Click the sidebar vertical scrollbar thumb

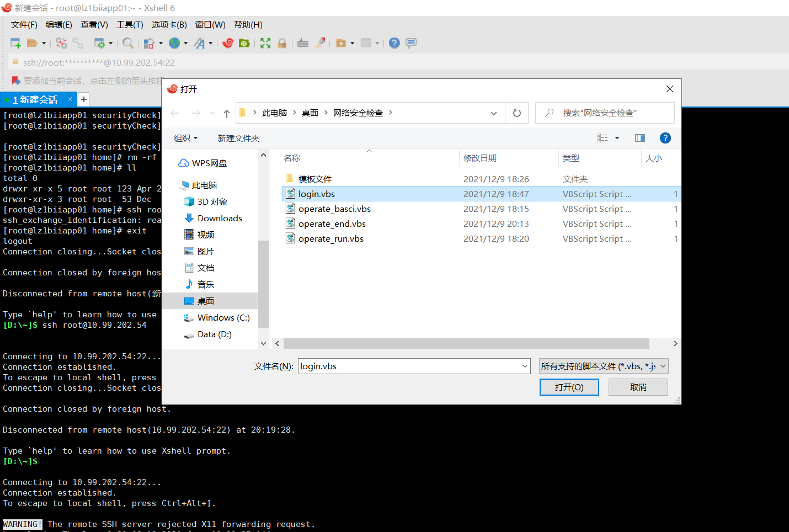tap(263, 284)
